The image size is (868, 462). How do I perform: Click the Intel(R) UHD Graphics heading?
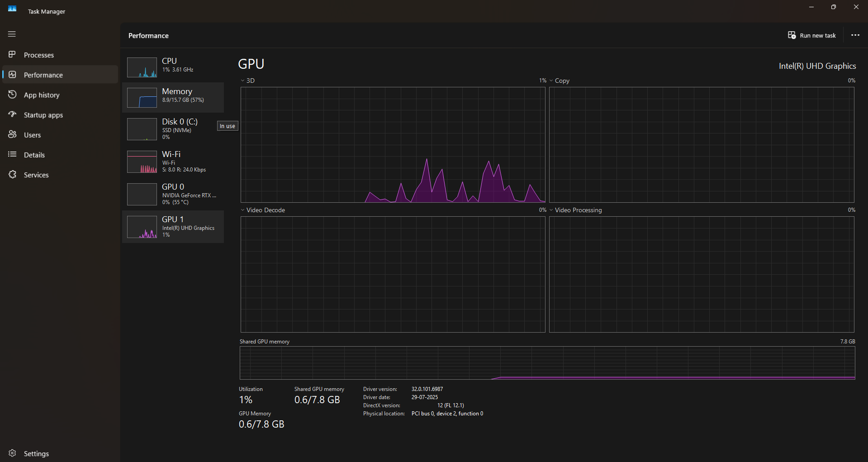click(817, 66)
